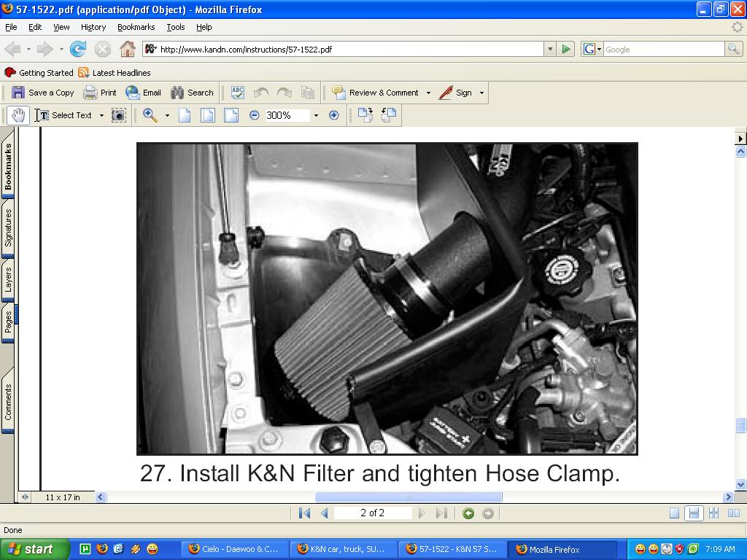Click the Snapshot camera tool
The image size is (747, 560).
click(118, 115)
